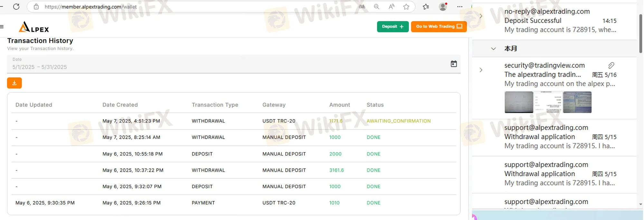This screenshot has height=220, width=644.
Task: Click the browser refresh icon
Action: click(16, 6)
